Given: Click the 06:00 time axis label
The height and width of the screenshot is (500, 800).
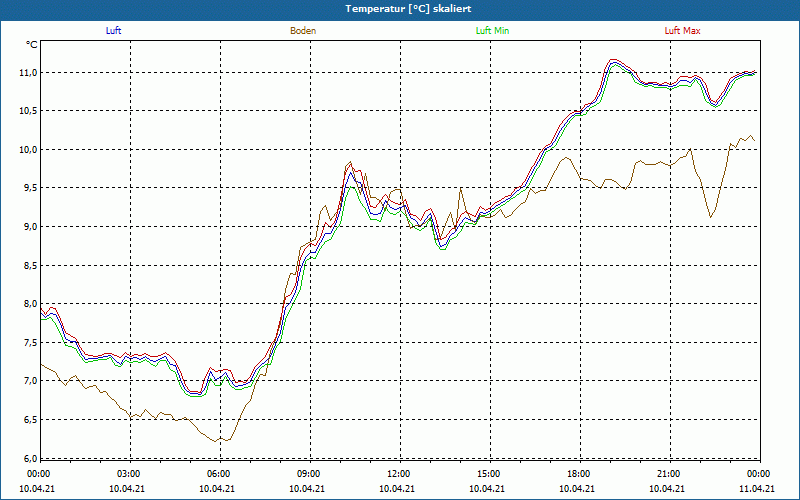Looking at the screenshot, I should [217, 474].
